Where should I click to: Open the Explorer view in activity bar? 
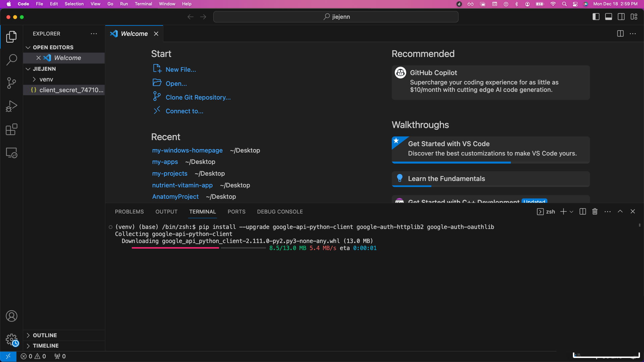[11, 37]
